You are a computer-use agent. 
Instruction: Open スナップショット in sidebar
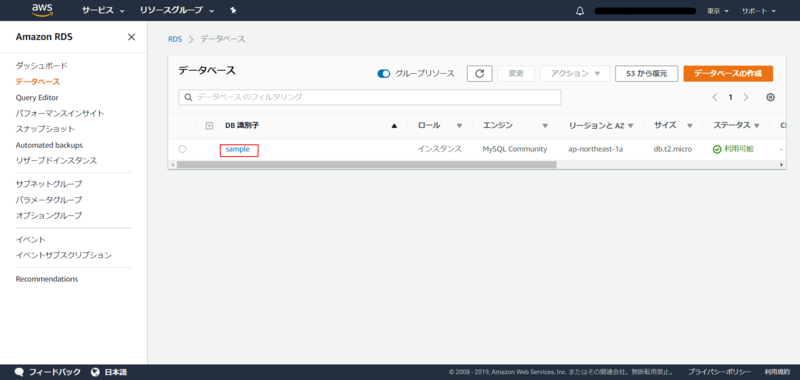coord(45,129)
